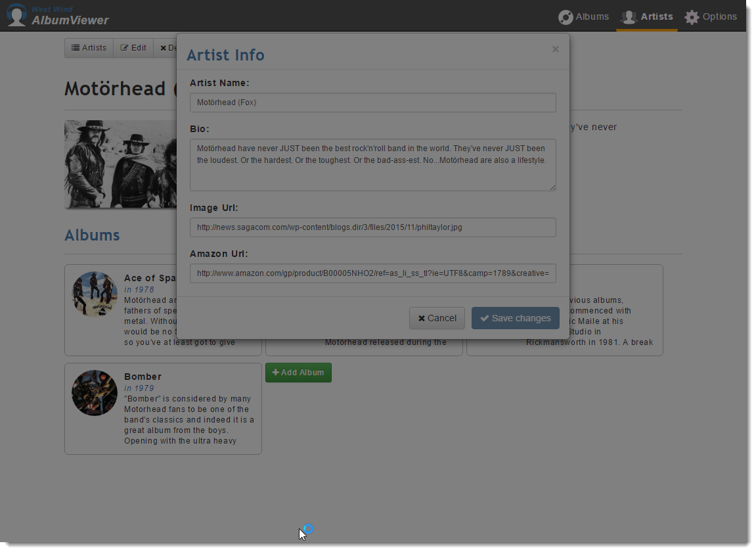Click the plus icon on Add Album

point(277,372)
